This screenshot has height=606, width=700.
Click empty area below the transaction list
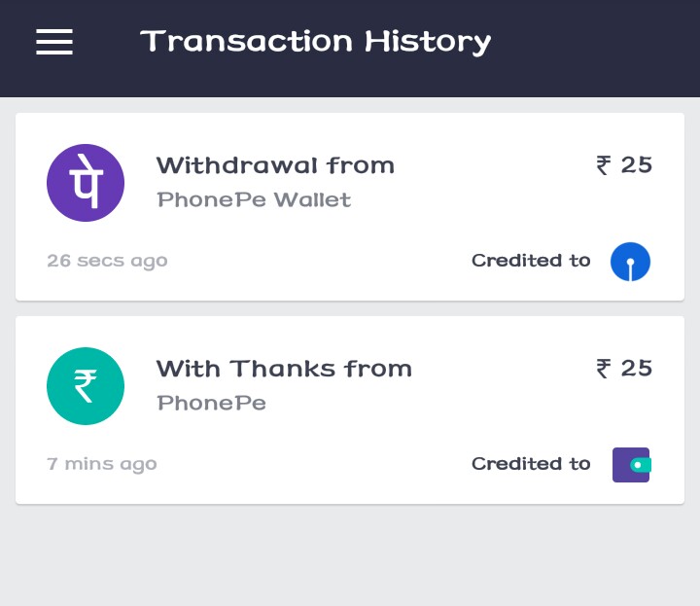pos(350,559)
